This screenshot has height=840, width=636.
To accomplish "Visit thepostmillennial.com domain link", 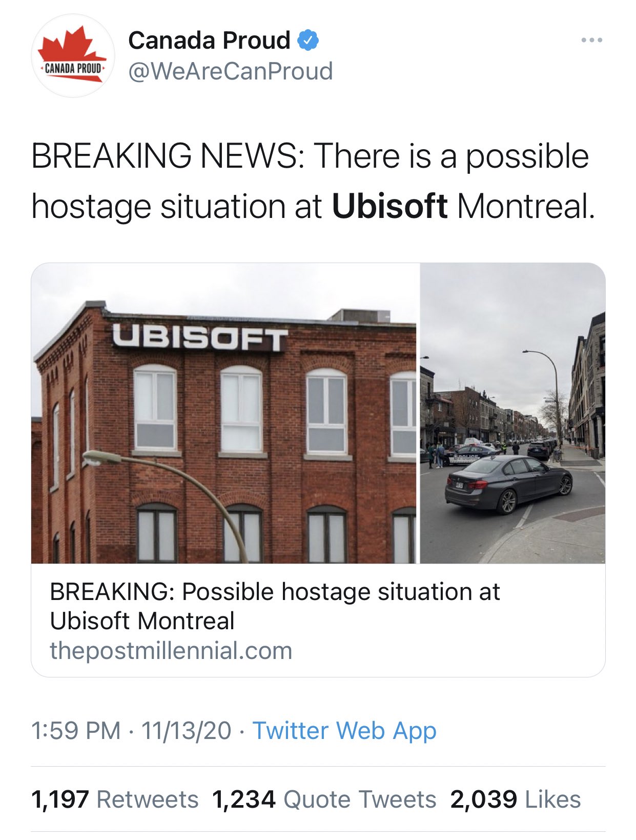I will [x=171, y=651].
